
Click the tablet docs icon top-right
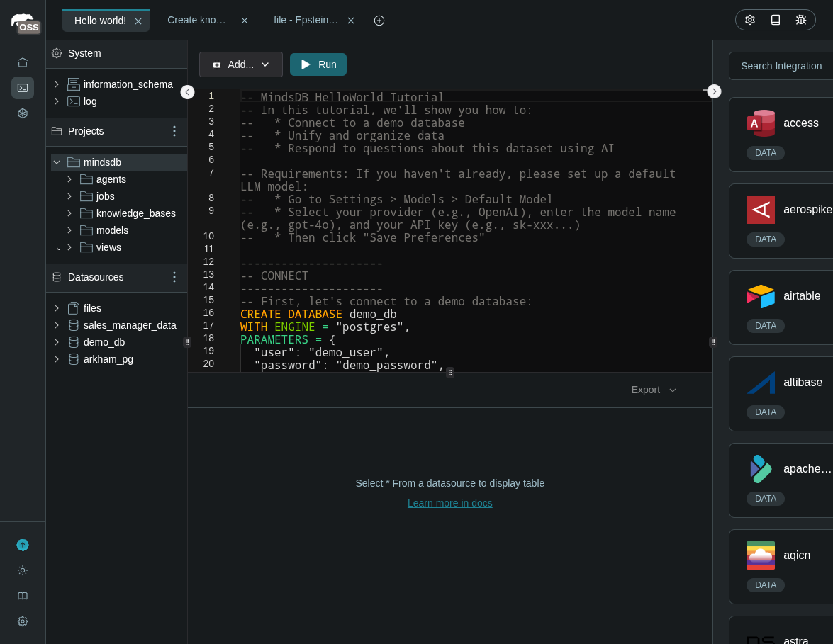point(776,20)
